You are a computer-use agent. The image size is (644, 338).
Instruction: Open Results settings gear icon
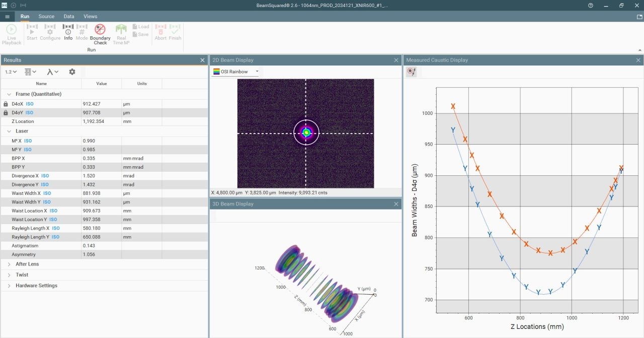coord(72,72)
